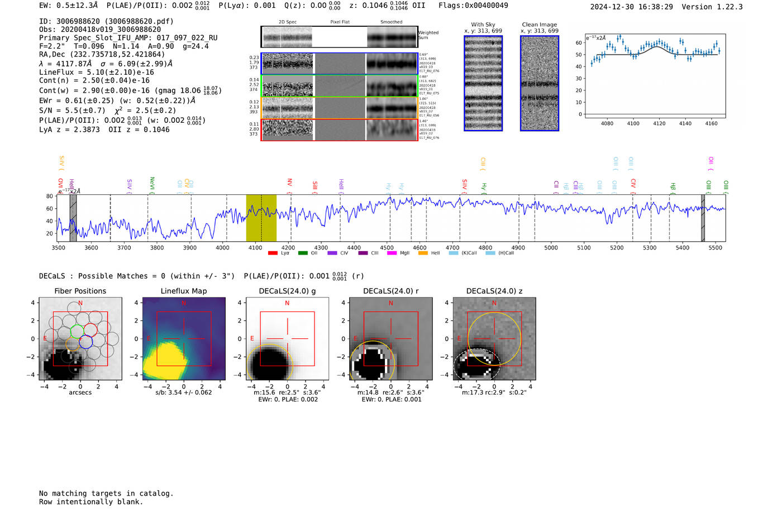Viewport: 782px width, 532px height.
Task: Open the DECaLS(24.0) z image
Action: pyautogui.click(x=494, y=339)
